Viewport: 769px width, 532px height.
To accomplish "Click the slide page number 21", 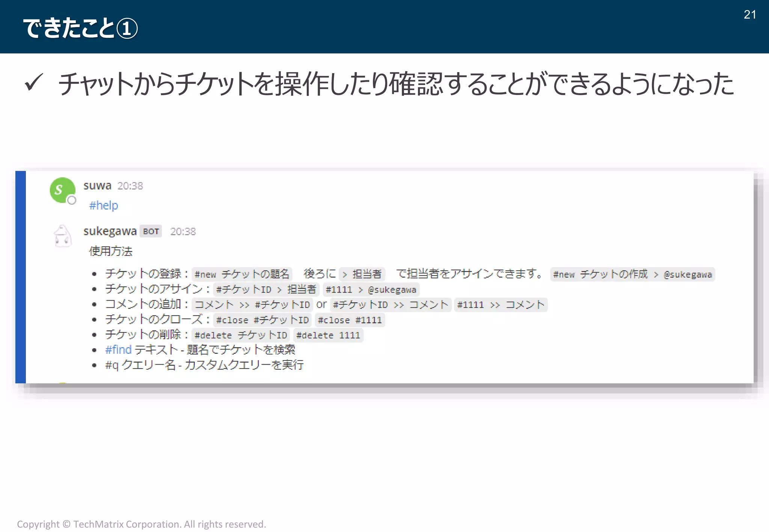I will click(749, 15).
